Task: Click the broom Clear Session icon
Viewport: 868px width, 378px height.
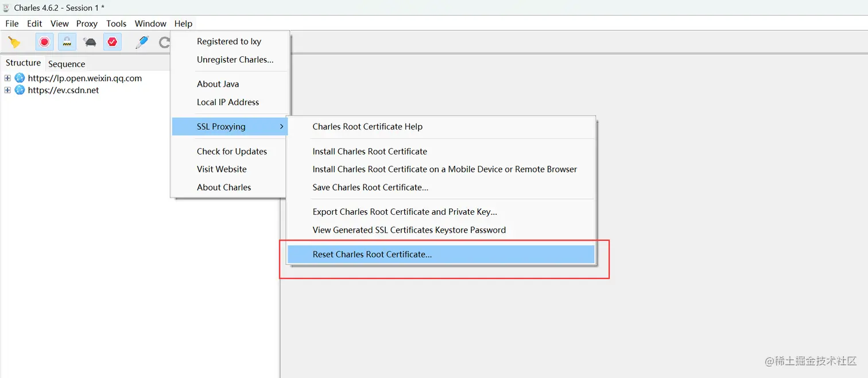Action: [x=14, y=43]
